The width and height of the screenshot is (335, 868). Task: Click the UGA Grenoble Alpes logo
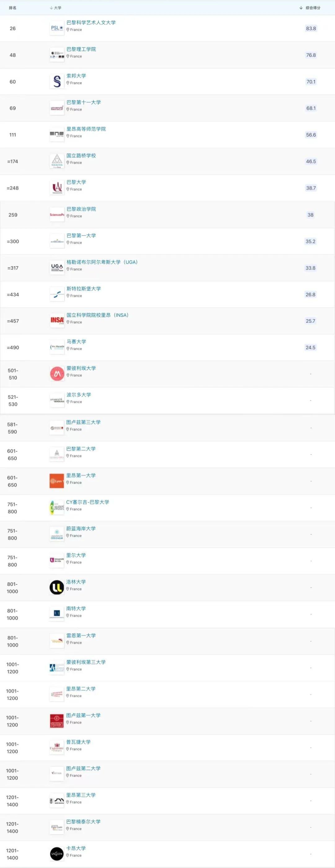tap(57, 268)
